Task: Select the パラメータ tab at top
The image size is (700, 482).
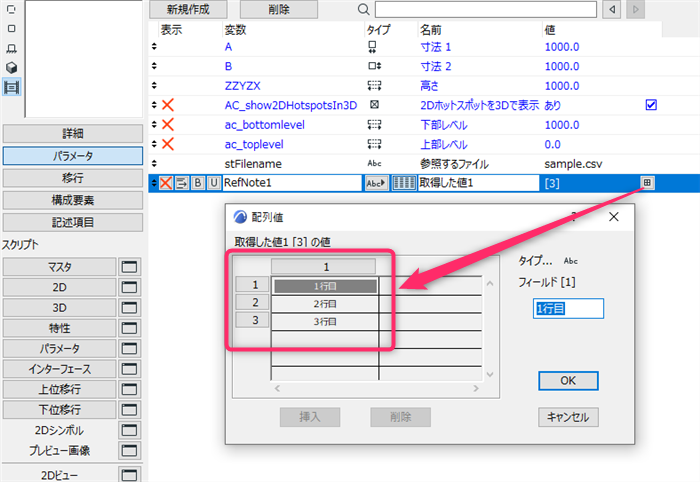Action: [73, 156]
